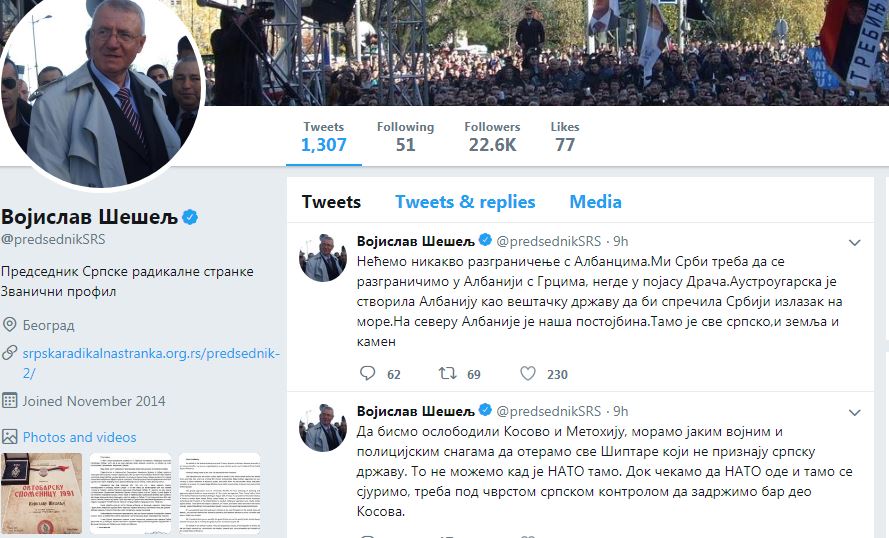Expand first tweet options chevron
The height and width of the screenshot is (538, 889).
pos(855,242)
